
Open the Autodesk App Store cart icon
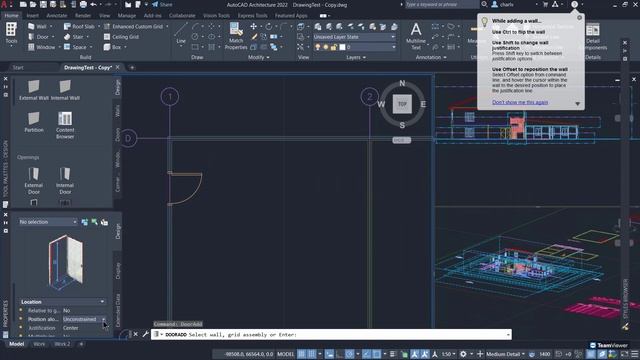(545, 4)
